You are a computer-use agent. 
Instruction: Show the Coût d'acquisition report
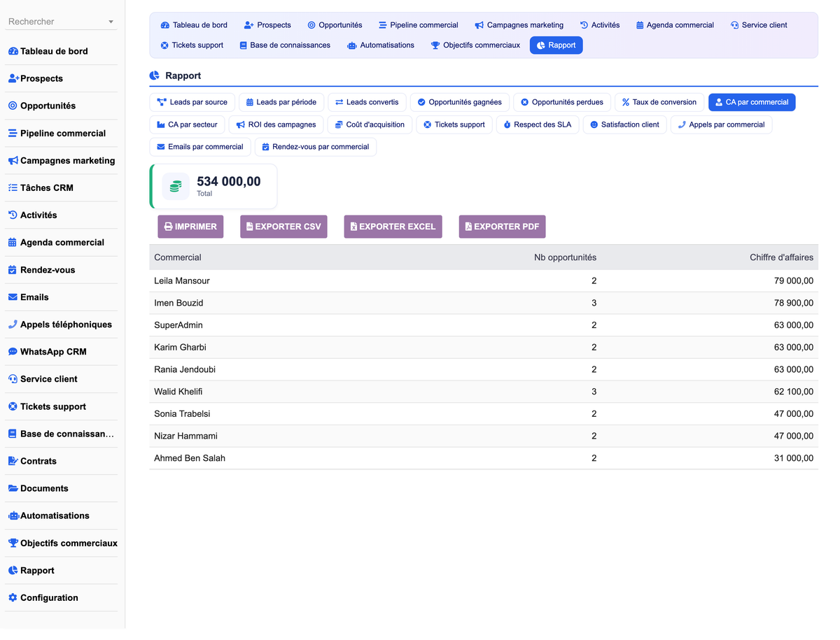(x=369, y=125)
